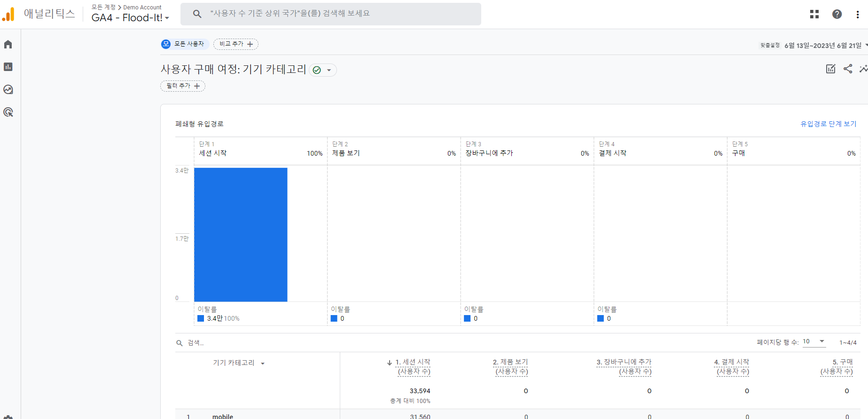Click the 1~4/4 pagination indicator
Image resolution: width=868 pixels, height=419 pixels.
pyautogui.click(x=848, y=342)
